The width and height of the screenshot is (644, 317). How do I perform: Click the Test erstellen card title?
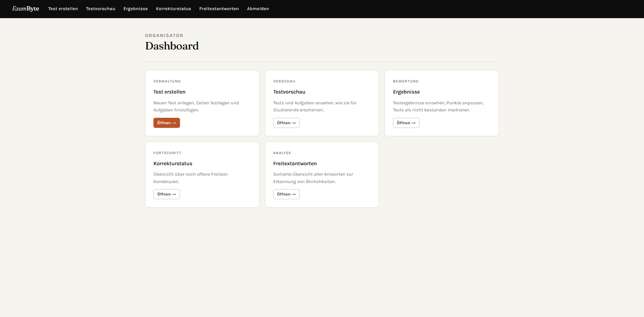pos(169,92)
